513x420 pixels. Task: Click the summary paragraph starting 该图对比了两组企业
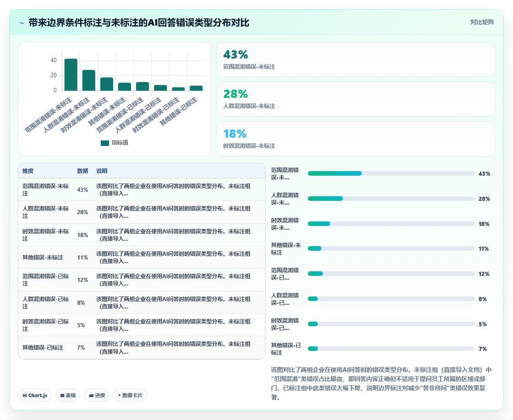pos(381,383)
